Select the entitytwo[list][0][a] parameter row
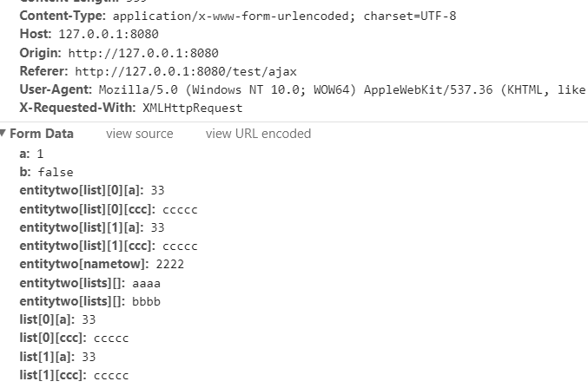Viewport: 588px width, 388px height. (x=92, y=190)
